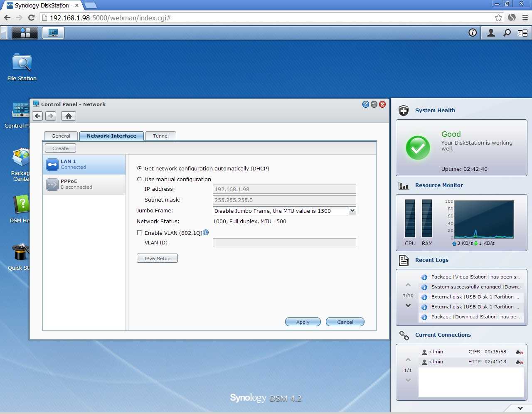
Task: Open new browser tab
Action: coord(90,6)
